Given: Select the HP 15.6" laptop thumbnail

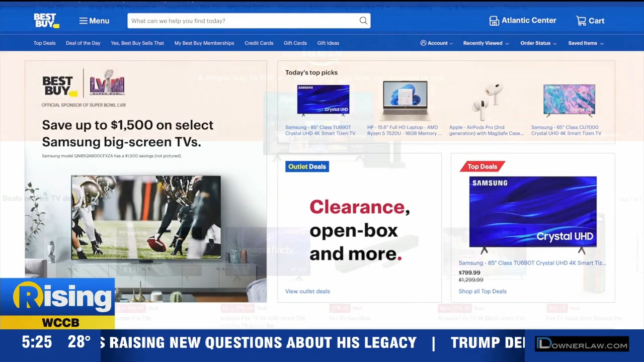Looking at the screenshot, I should pos(405,100).
